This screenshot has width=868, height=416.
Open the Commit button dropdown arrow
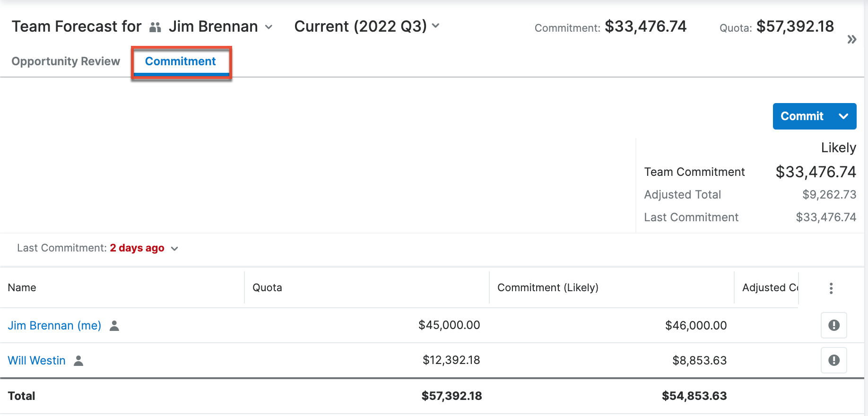843,116
